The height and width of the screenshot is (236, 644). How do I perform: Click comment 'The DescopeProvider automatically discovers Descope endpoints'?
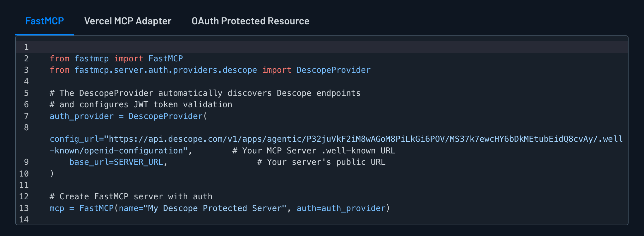pos(205,93)
